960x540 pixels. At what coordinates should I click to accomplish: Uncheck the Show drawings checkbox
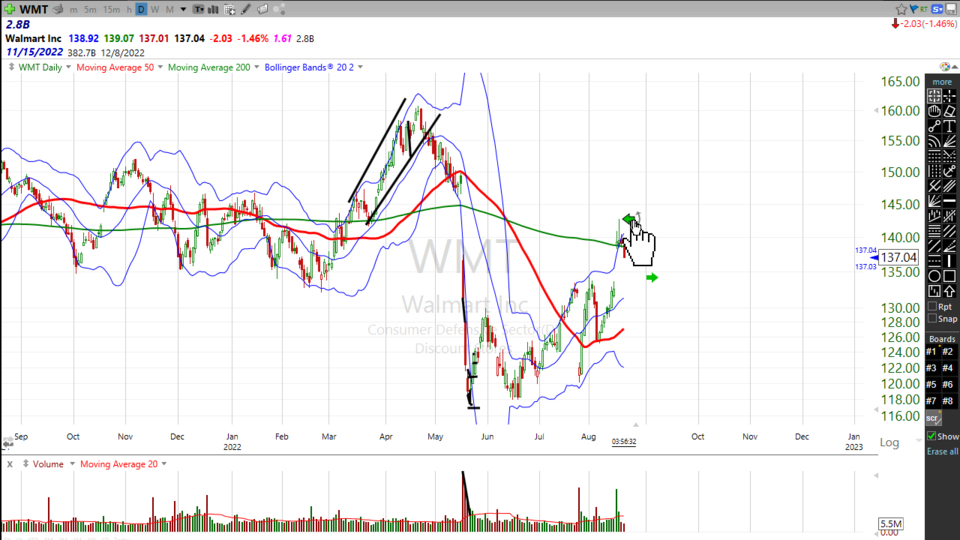click(x=932, y=437)
